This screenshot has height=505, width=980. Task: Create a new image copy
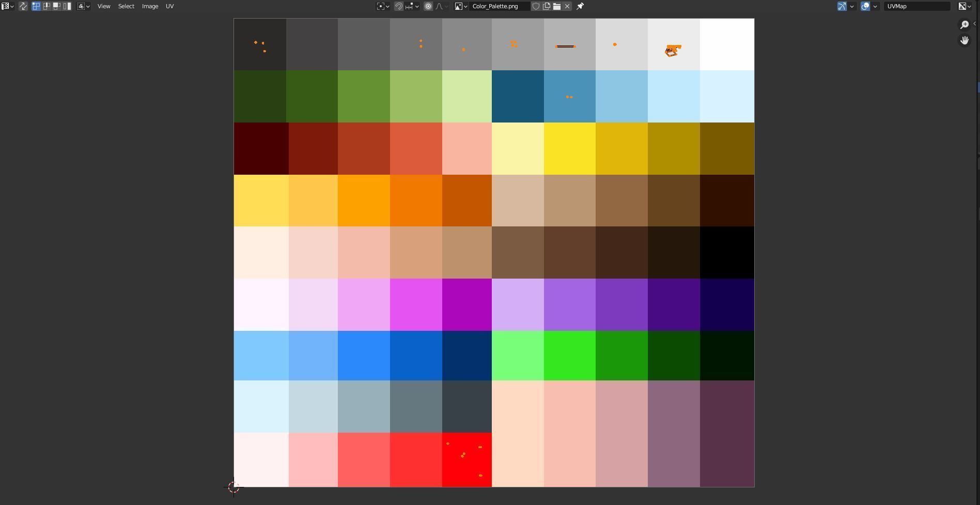point(547,6)
